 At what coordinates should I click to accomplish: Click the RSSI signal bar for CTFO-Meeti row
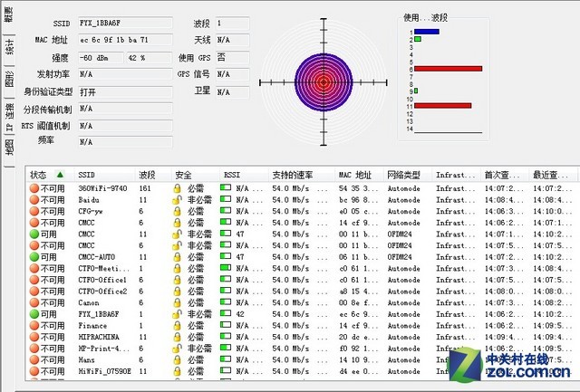click(x=226, y=267)
